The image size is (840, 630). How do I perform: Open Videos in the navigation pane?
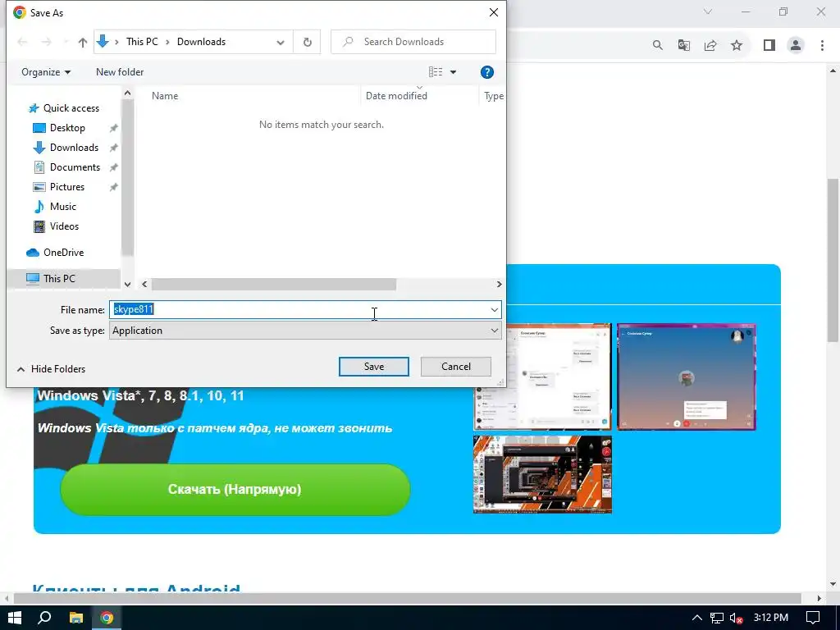pos(64,226)
